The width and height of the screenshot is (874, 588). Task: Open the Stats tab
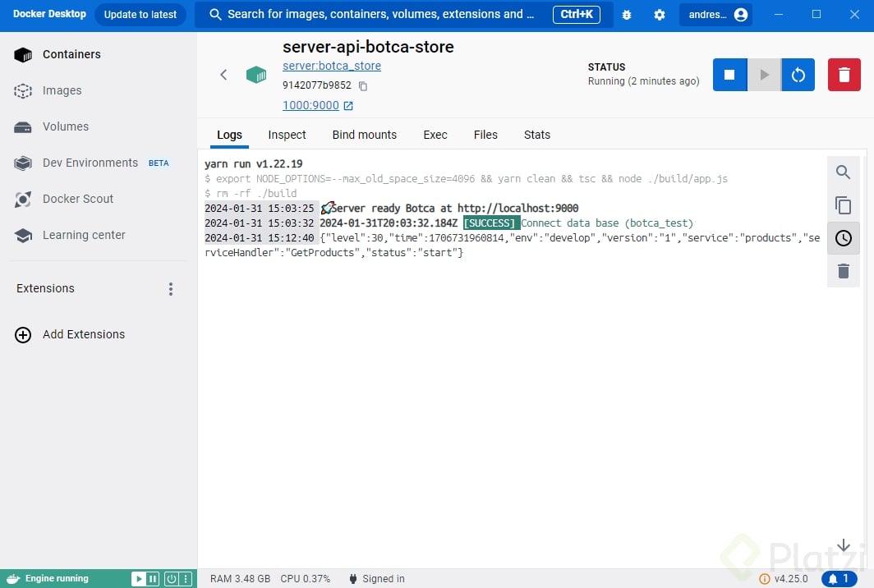[x=536, y=135]
